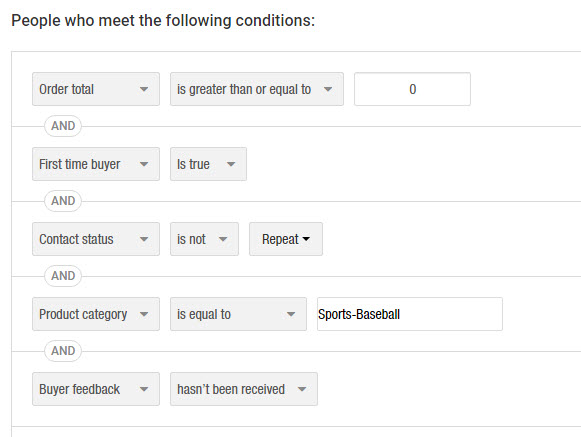Screen dimensions: 581x437
Task: Click the order total value input showing 0
Action: [x=412, y=89]
